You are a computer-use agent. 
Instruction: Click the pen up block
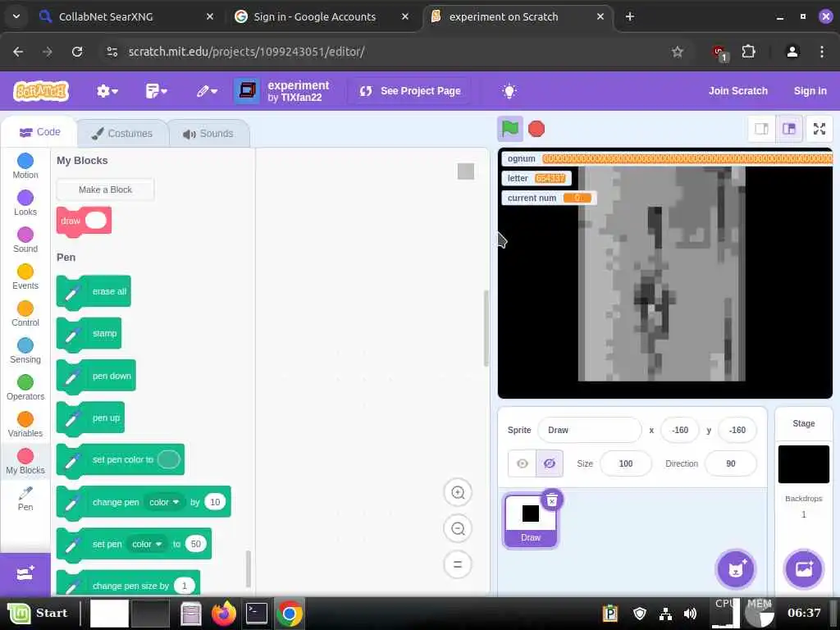pos(90,418)
